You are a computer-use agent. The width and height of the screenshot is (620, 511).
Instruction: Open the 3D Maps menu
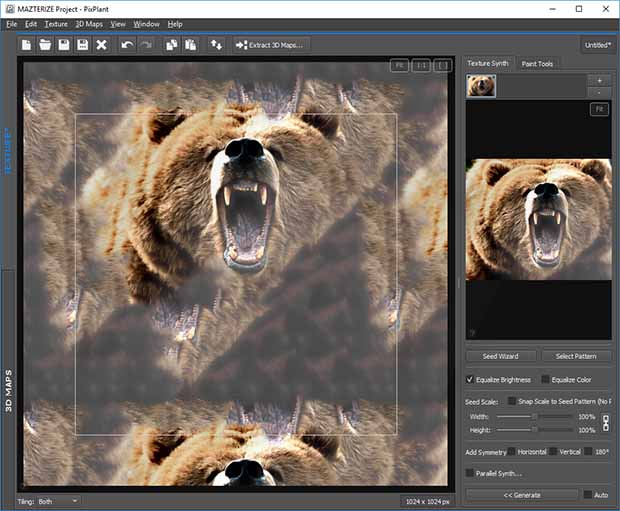pos(89,24)
